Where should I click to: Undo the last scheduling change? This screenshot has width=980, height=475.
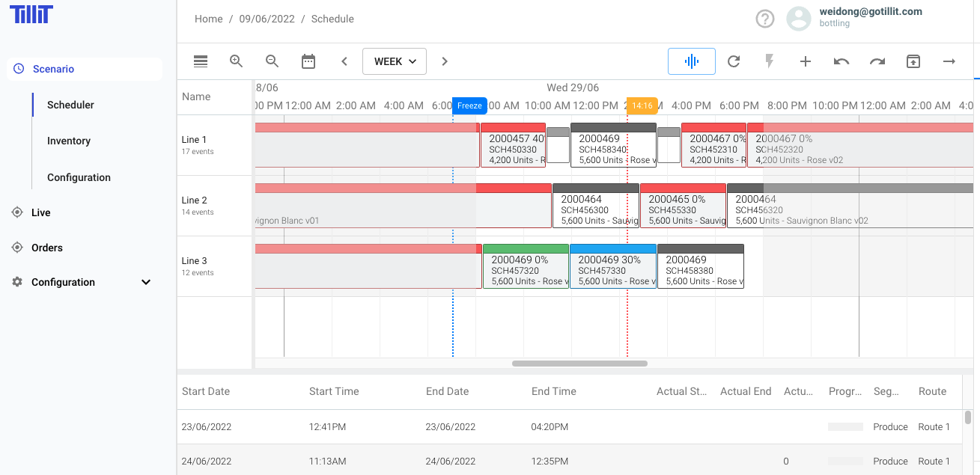841,61
